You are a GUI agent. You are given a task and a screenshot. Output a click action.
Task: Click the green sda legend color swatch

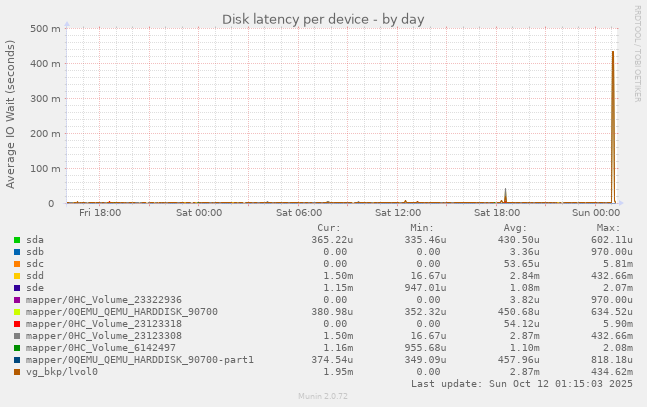[x=17, y=240]
